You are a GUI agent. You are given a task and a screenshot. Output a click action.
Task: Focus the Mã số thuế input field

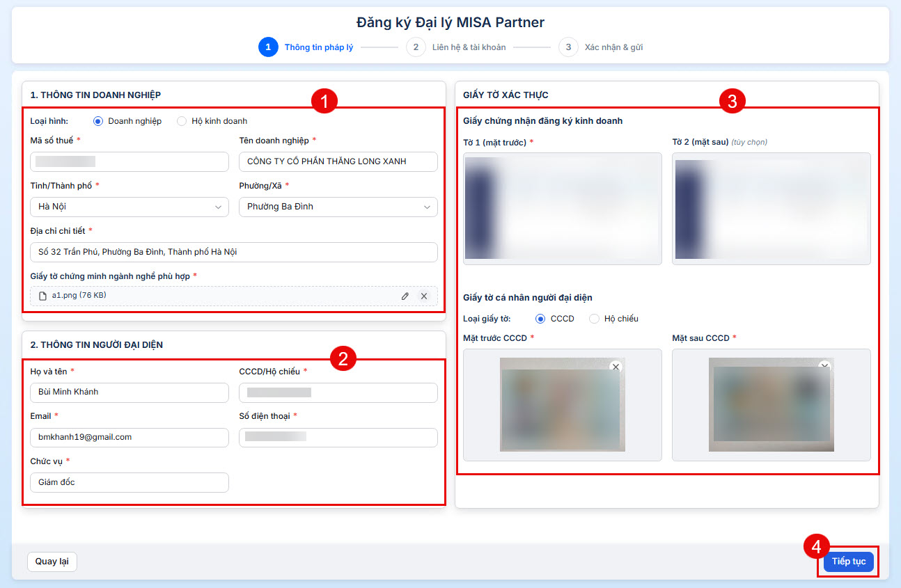(x=130, y=161)
